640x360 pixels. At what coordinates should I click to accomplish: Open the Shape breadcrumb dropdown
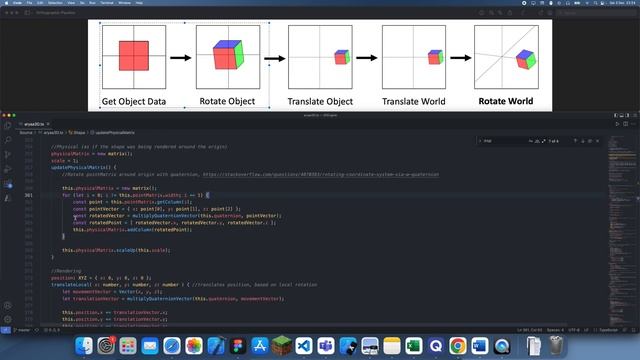pyautogui.click(x=77, y=133)
